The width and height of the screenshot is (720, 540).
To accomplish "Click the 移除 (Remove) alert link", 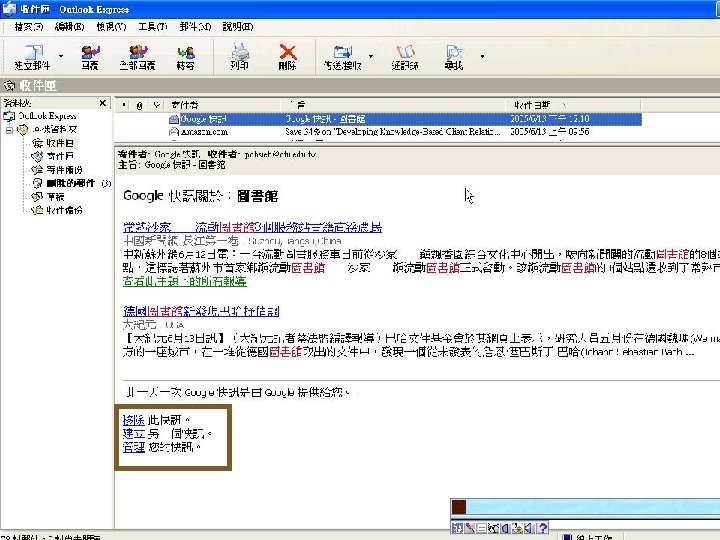I will click(x=134, y=420).
